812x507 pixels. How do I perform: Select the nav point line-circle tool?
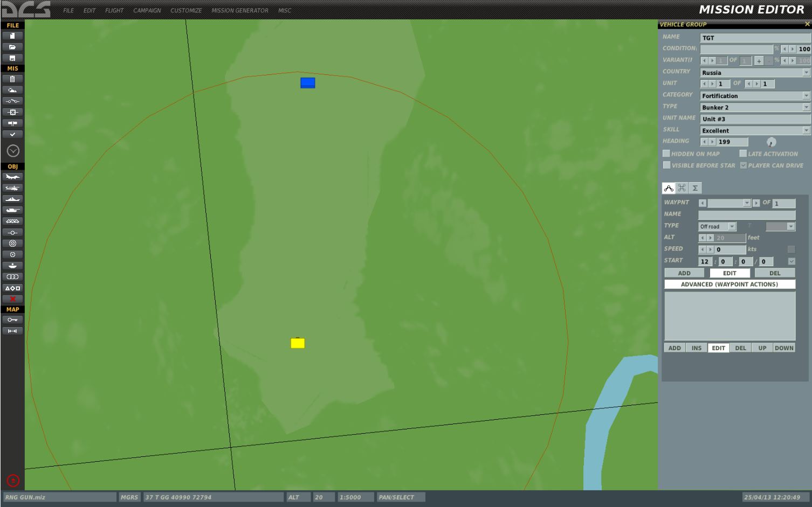coord(12,233)
